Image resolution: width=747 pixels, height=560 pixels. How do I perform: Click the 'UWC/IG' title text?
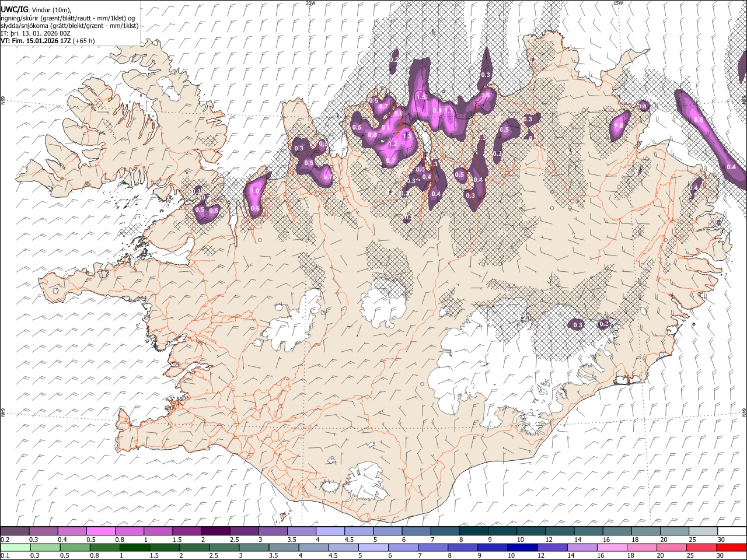coord(14,9)
